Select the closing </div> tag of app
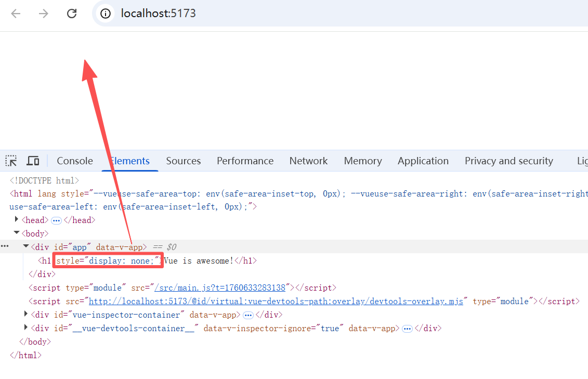 coord(42,275)
